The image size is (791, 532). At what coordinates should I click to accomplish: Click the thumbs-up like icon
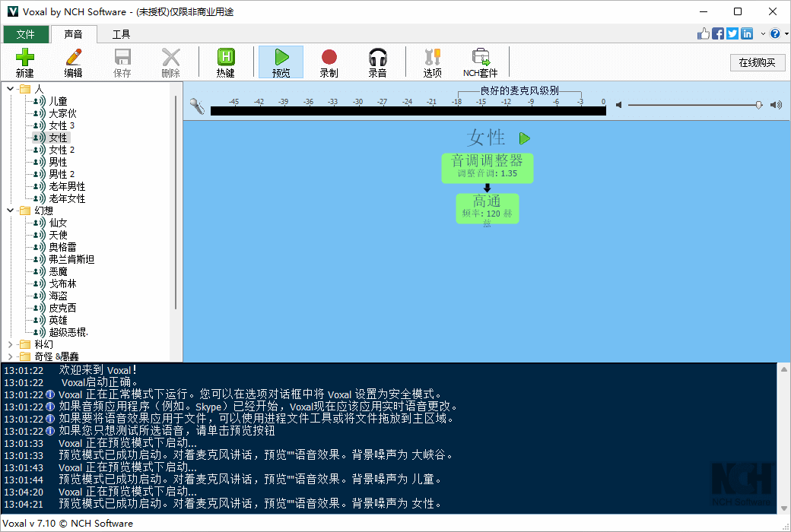(704, 33)
